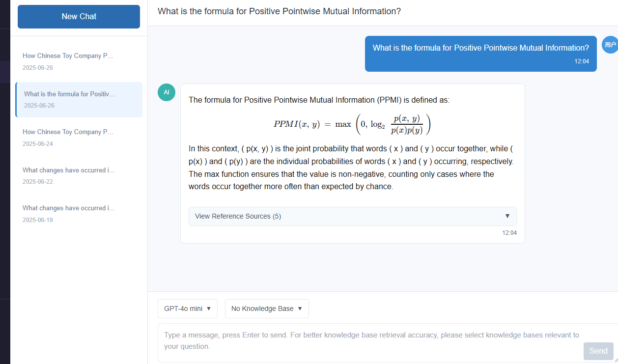Click the PPMI formula equation in answer

point(352,124)
